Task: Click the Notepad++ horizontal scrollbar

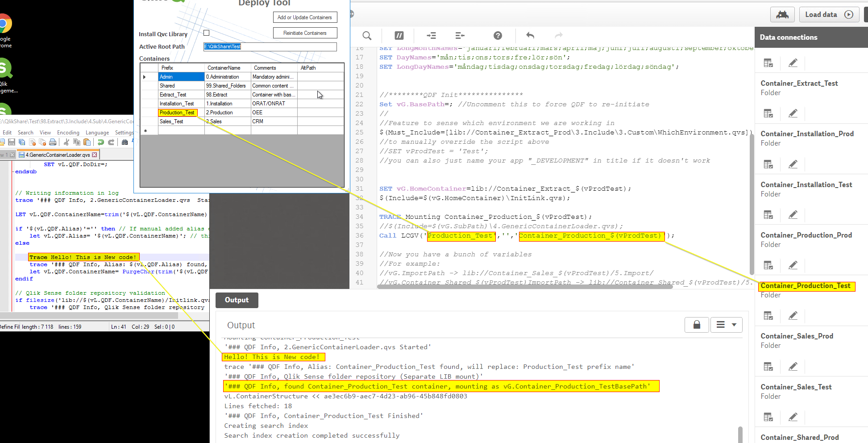Action: tap(89, 315)
